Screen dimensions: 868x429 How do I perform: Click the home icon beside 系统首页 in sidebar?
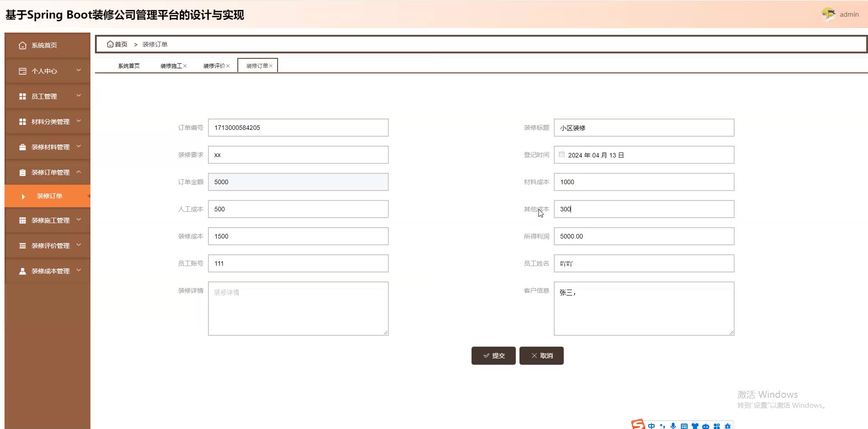click(23, 45)
